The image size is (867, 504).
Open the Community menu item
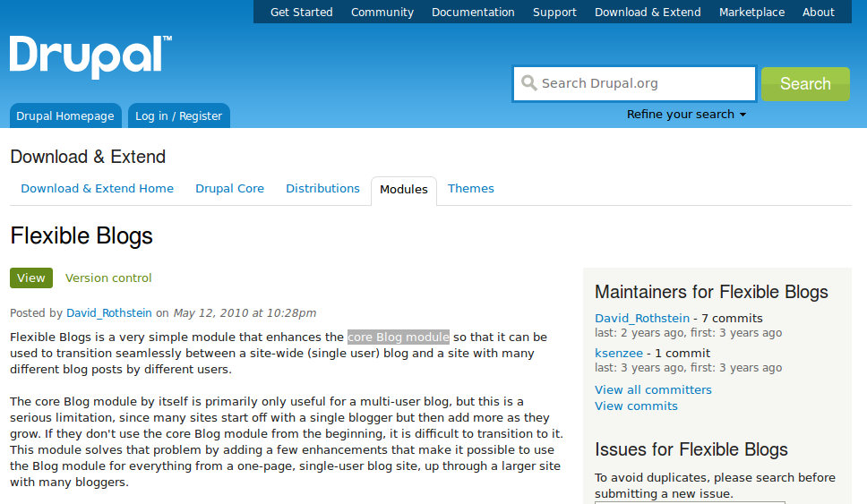(x=382, y=13)
